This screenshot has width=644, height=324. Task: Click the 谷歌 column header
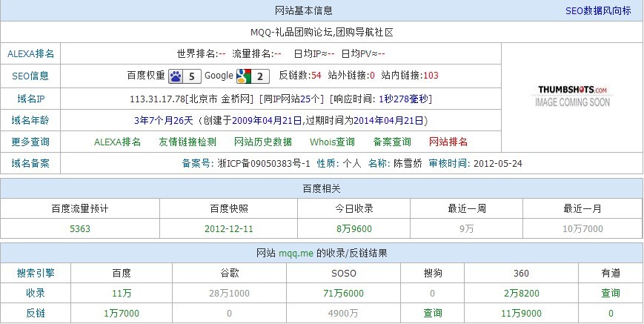tap(229, 273)
